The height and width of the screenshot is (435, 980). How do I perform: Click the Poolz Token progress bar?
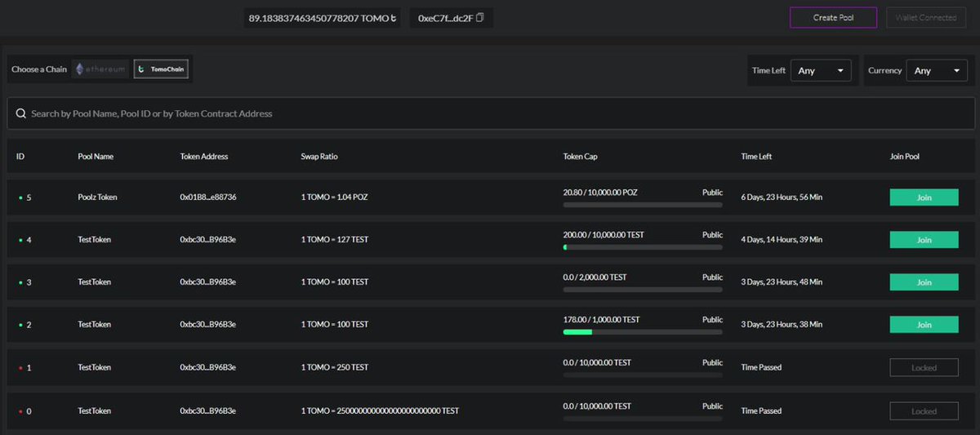(643, 204)
